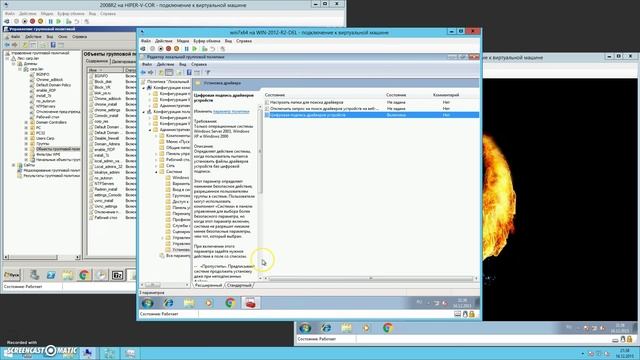The width and height of the screenshot is (640, 360).
Task: Click Pause icon in 200882 VM window toolbar
Action: (51, 21)
